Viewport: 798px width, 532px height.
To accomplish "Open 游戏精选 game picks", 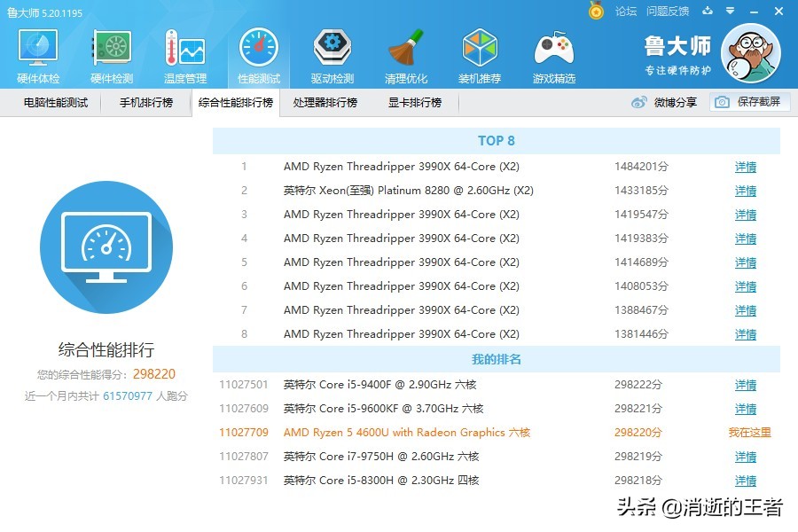I will click(x=553, y=53).
